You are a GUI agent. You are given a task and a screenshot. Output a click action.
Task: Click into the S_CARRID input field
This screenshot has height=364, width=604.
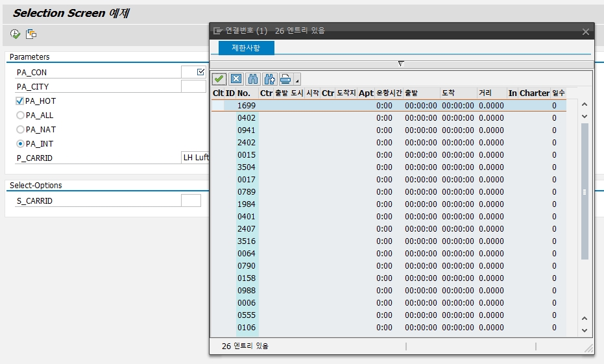191,201
